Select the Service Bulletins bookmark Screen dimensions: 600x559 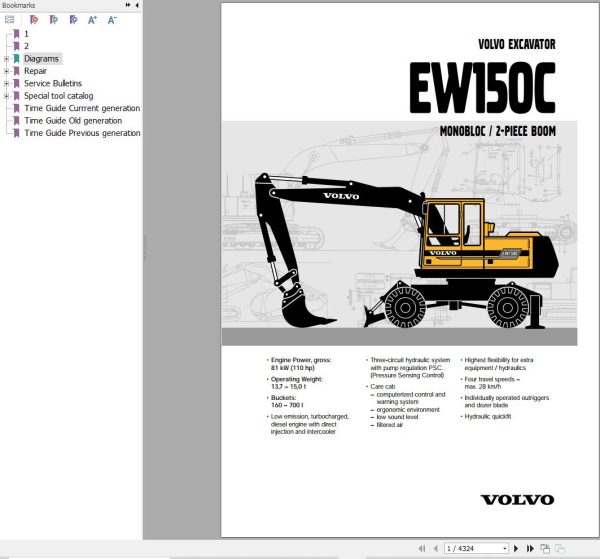pyautogui.click(x=53, y=83)
